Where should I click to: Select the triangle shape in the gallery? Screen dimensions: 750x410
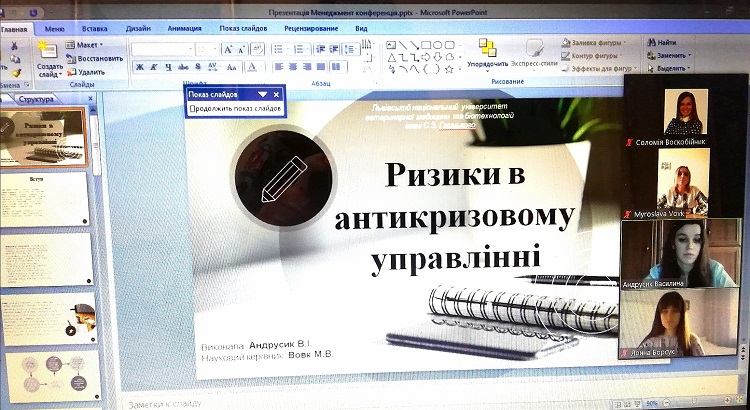point(391,57)
